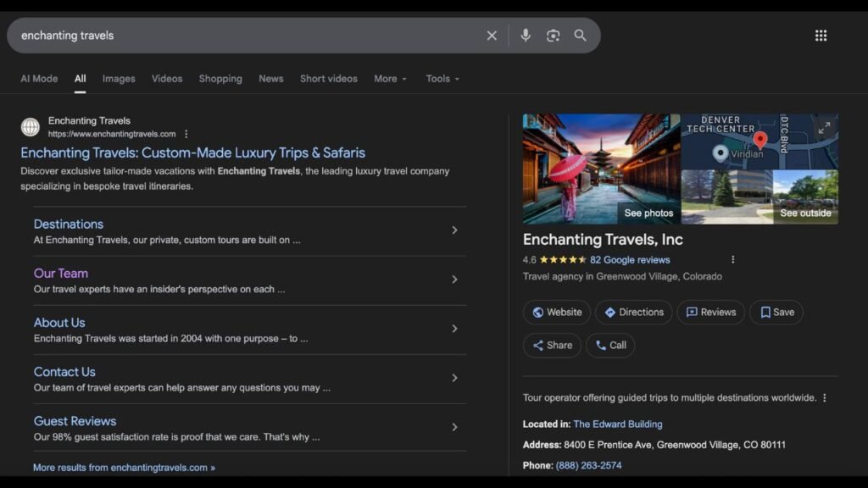This screenshot has height=488, width=868.
Task: Click the Share button
Action: point(552,345)
